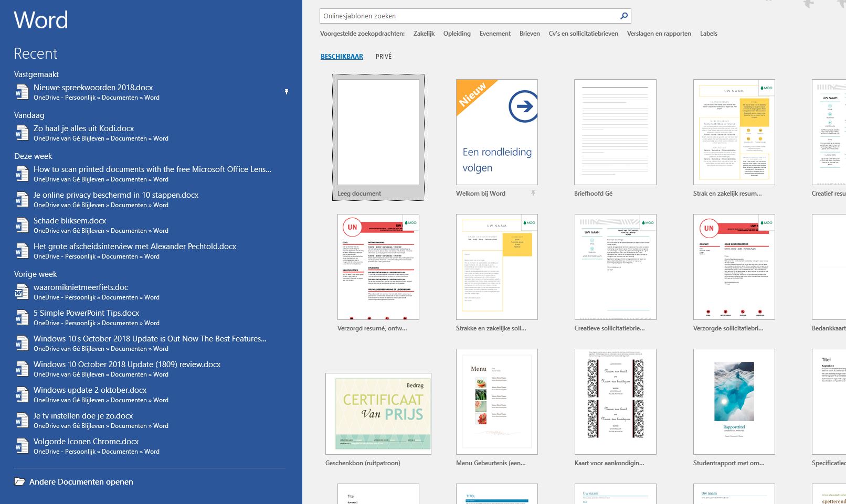
Task: Select Strak en zakelijk resumé template
Action: click(x=734, y=132)
